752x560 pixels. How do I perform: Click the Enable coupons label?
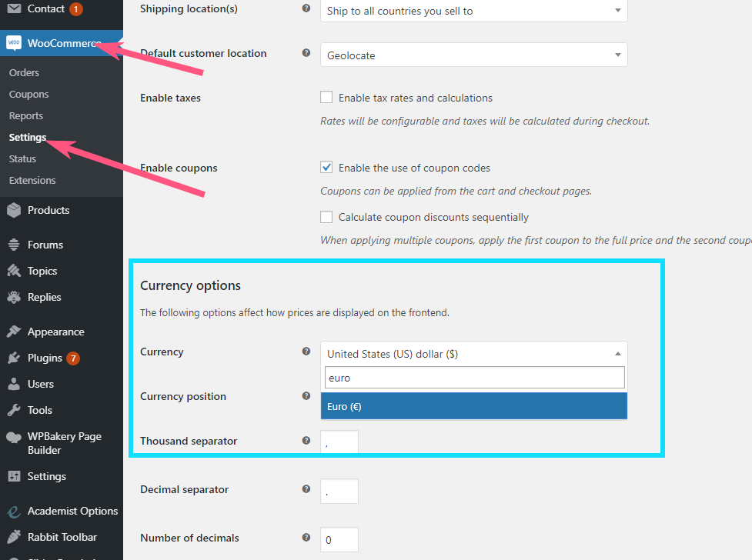coord(179,168)
